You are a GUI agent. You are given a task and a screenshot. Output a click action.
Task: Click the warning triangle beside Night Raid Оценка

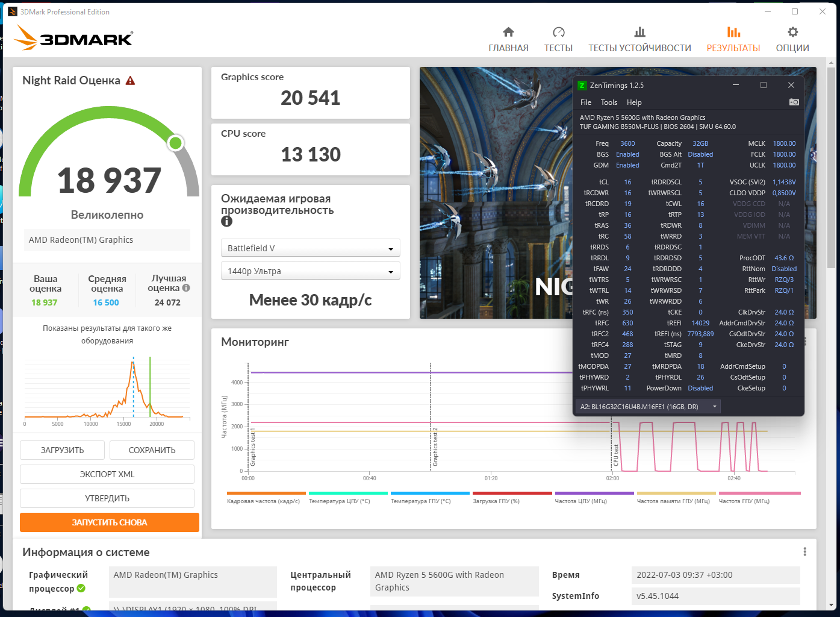(130, 81)
